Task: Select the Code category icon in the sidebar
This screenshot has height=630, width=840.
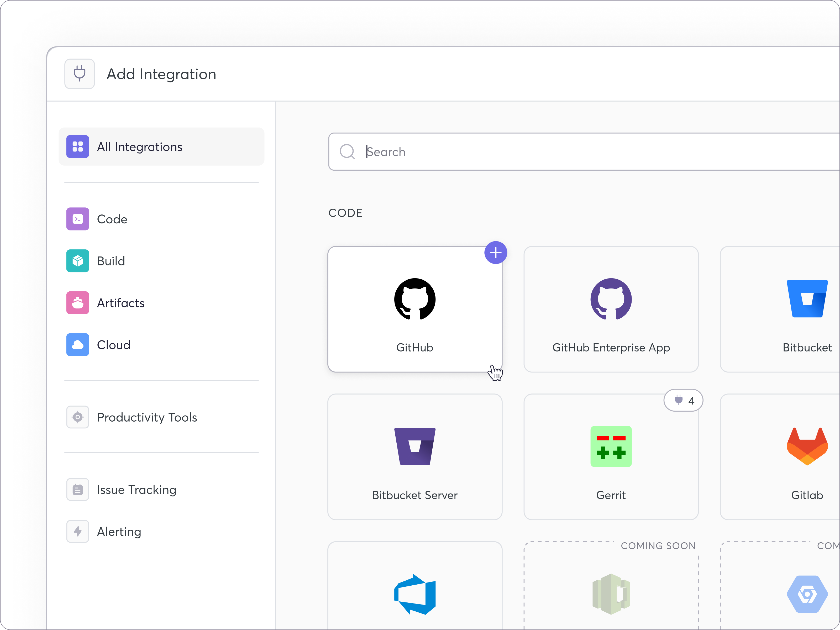Action: point(77,219)
